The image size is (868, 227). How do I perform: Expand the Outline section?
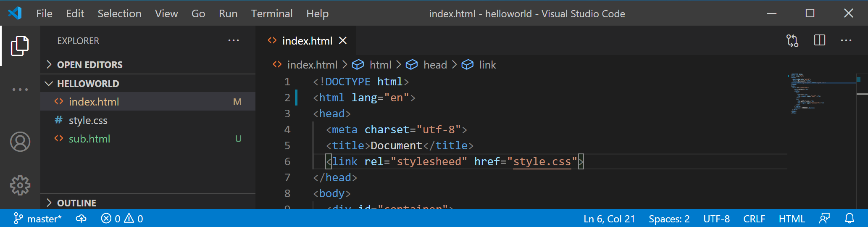[76, 203]
